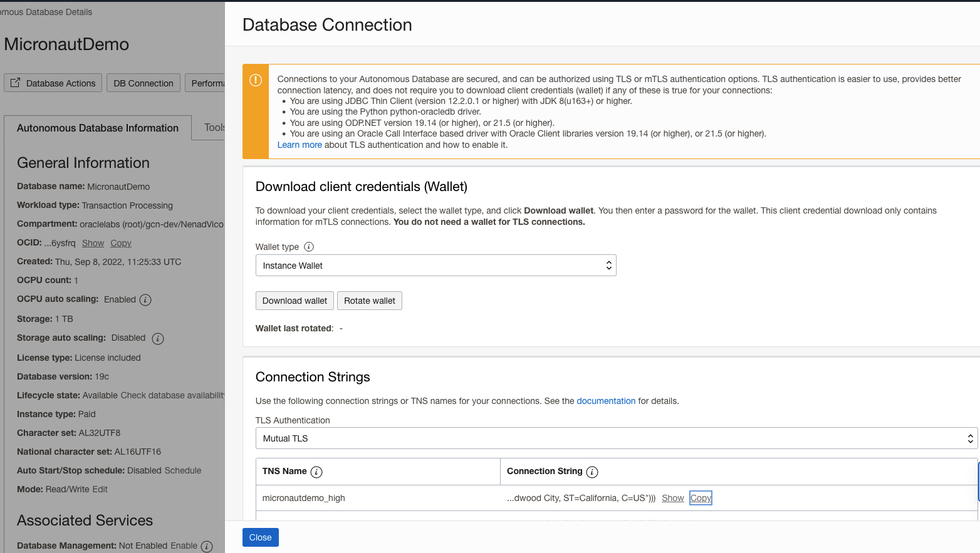Click the MicronautDemo page title
This screenshot has width=980, height=553.
66,44
